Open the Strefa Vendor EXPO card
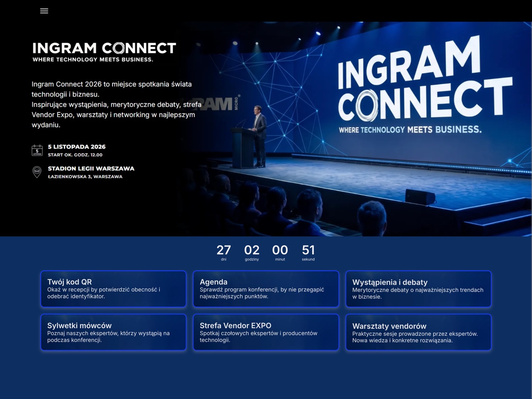Viewport: 532px width, 399px height. [x=266, y=332]
